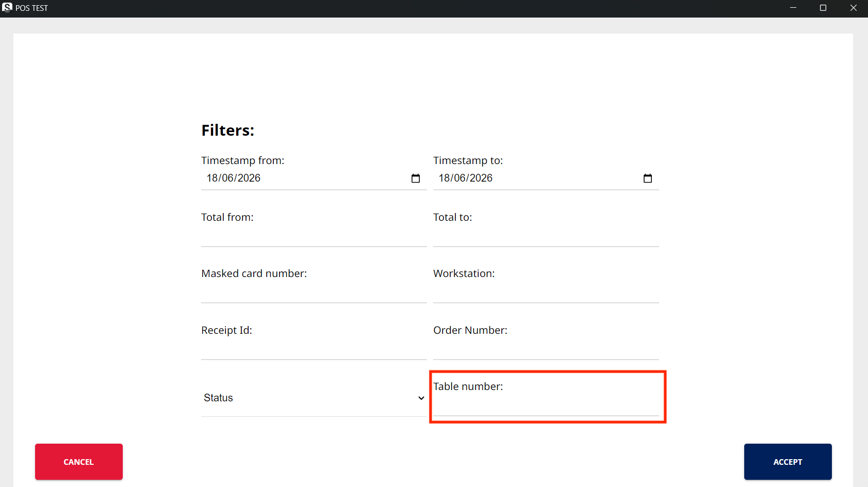This screenshot has height=487, width=868.
Task: Click the Timestamp to: label
Action: [468, 160]
